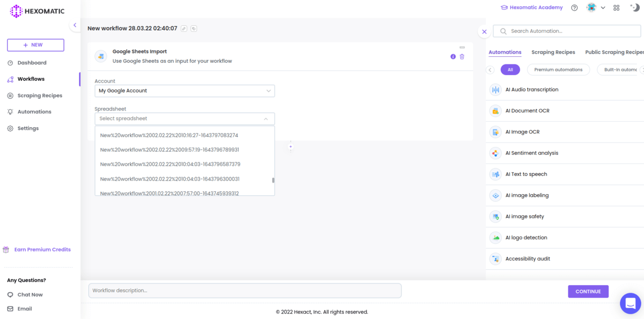
Task: Edit the workflow name with pencil icon
Action: [x=184, y=28]
